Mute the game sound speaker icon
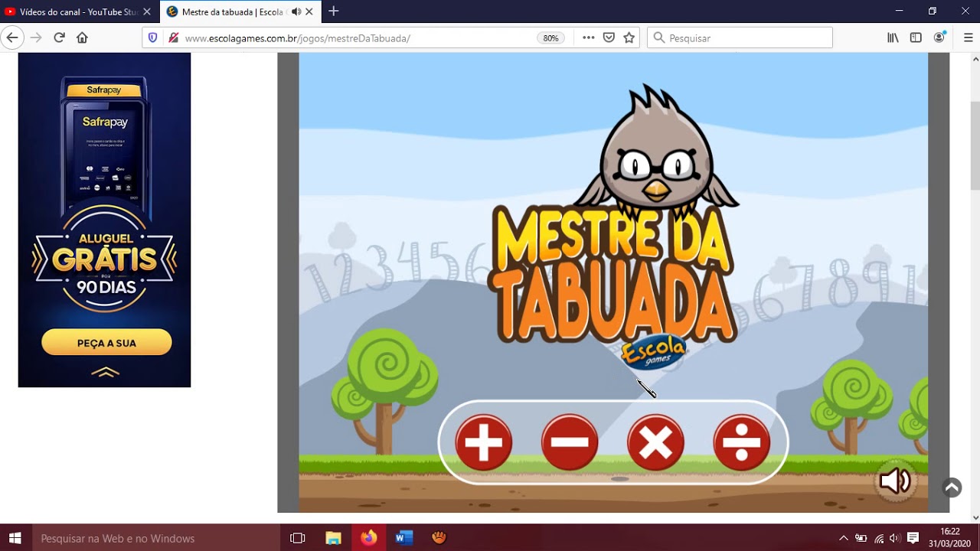 (895, 481)
